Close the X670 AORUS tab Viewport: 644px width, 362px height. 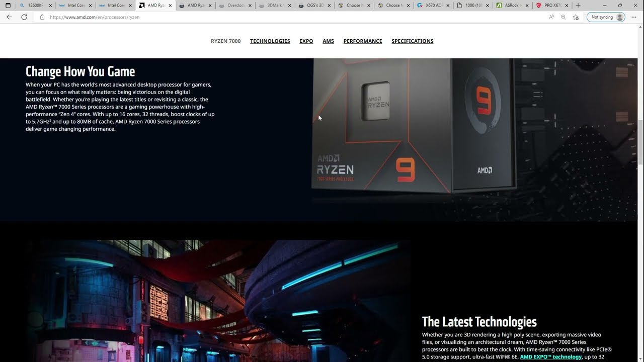point(448,6)
